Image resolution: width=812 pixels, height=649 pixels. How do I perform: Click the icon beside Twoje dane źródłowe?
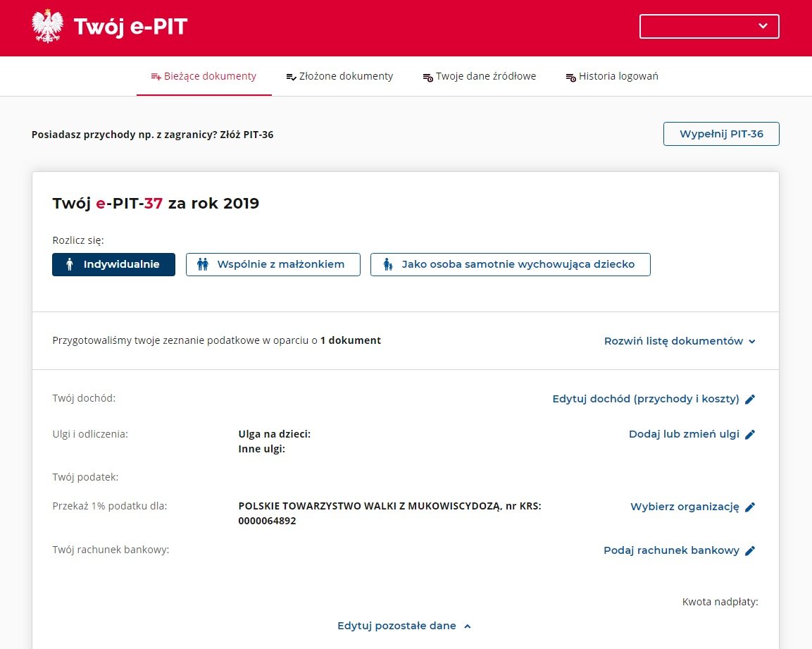tap(427, 78)
